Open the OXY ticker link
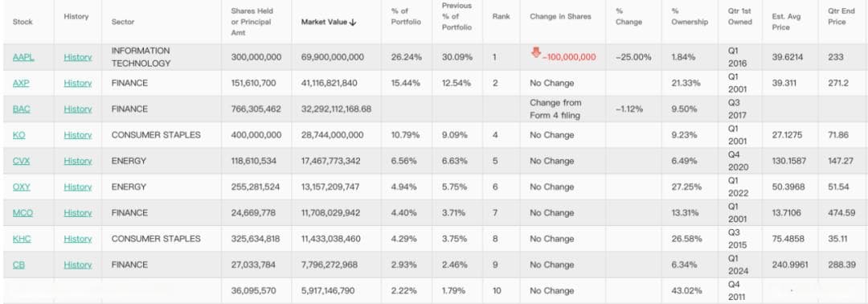868x304 pixels. click(22, 187)
